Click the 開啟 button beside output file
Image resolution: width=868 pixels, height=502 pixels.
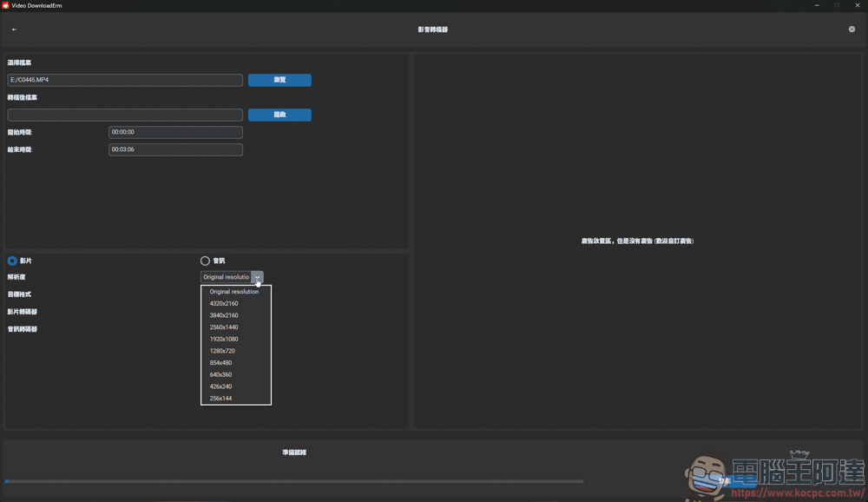tap(279, 115)
